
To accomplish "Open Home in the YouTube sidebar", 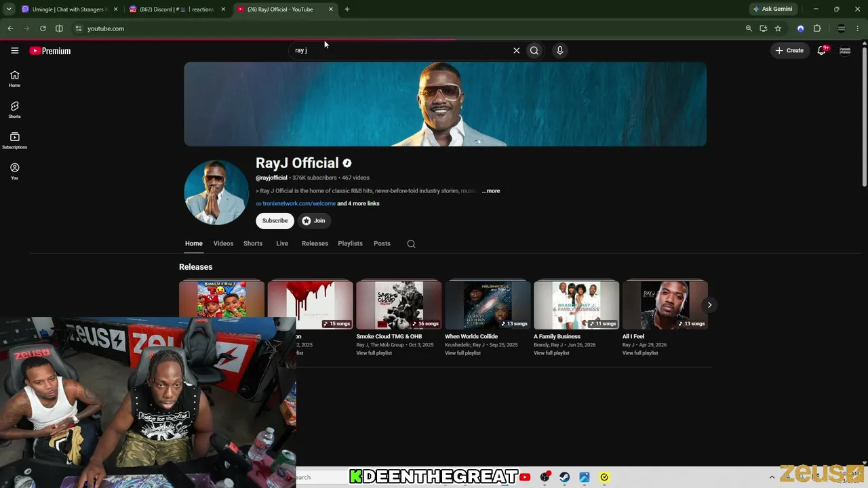I will [x=14, y=79].
